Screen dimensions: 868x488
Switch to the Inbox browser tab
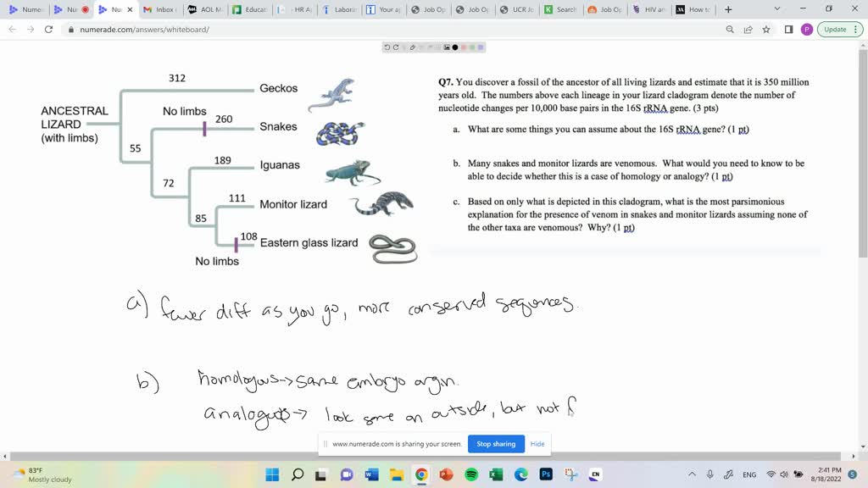click(161, 9)
